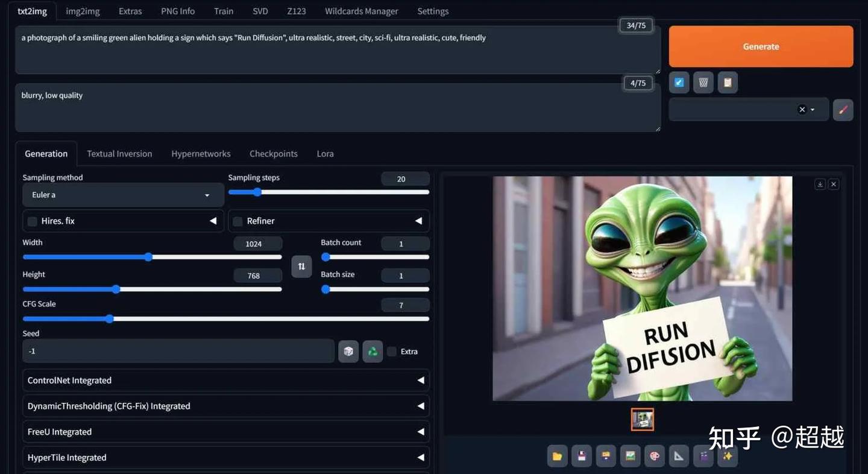Open the Textual Inversion tab

pos(119,153)
